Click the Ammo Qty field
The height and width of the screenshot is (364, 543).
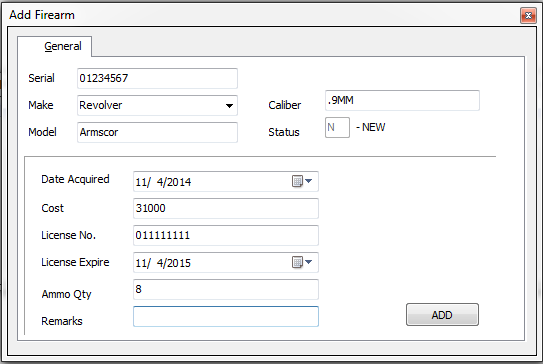(x=226, y=290)
